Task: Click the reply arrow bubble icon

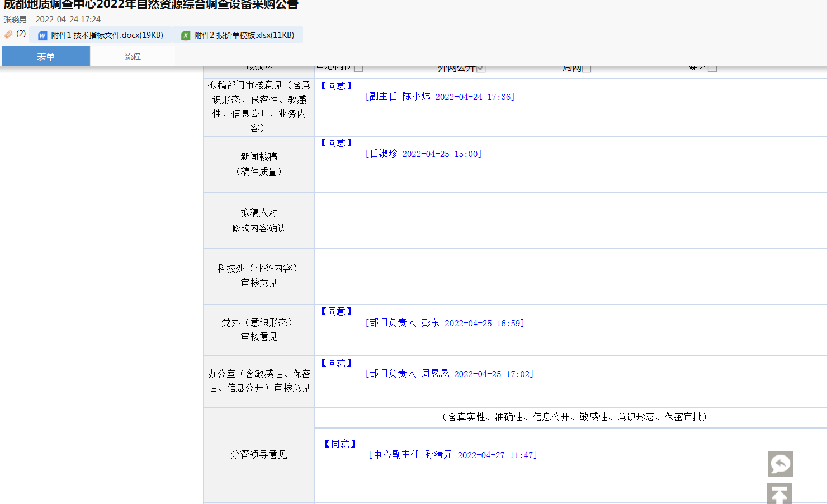Action: [780, 463]
